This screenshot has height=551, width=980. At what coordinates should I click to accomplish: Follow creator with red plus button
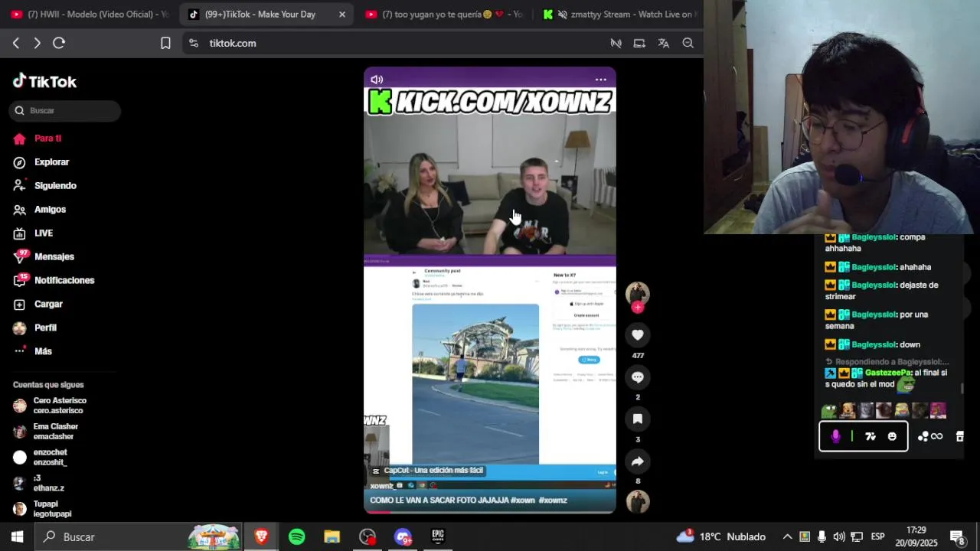point(638,308)
